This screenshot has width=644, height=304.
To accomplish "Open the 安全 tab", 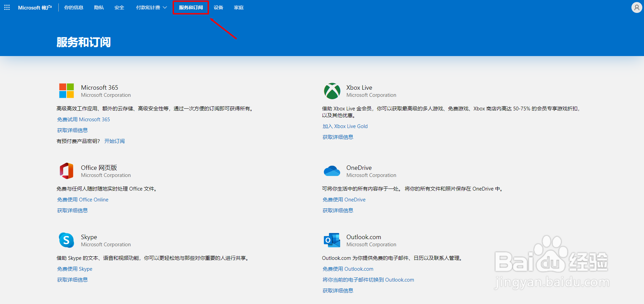I will pos(119,7).
